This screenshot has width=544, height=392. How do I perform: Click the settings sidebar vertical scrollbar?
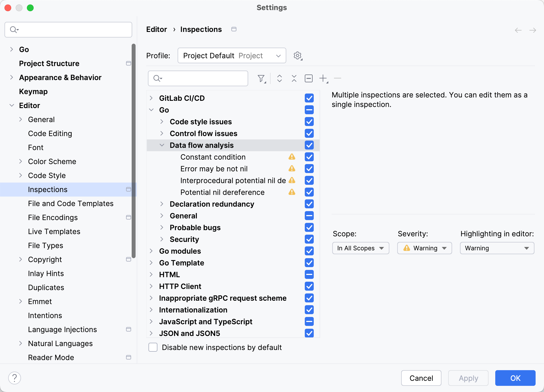pos(134,151)
